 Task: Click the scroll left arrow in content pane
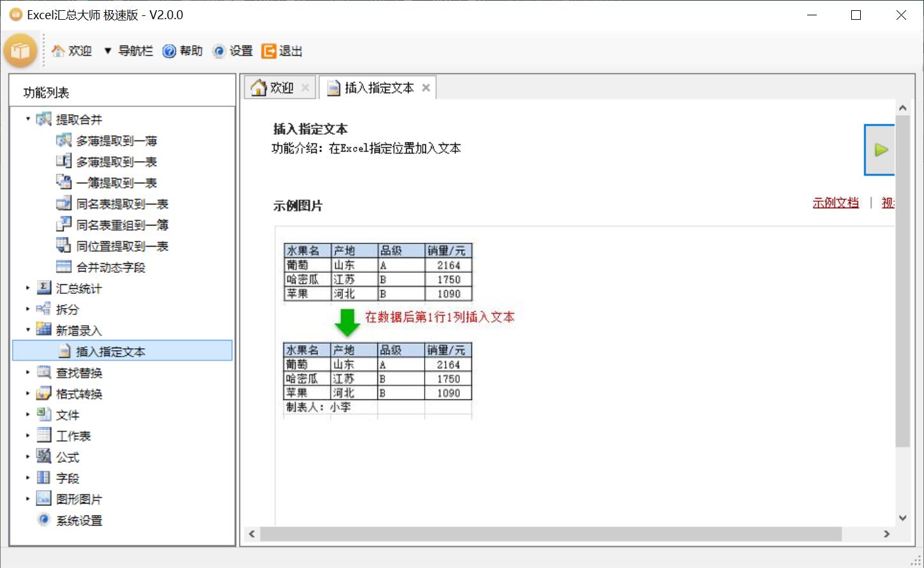coord(252,533)
